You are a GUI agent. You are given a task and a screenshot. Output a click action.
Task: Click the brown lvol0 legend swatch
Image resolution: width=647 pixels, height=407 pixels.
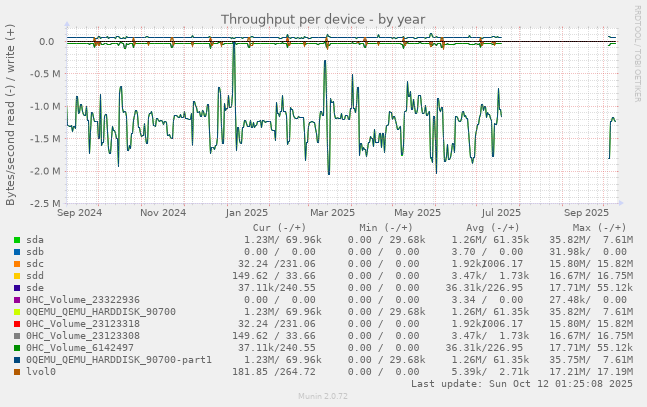coord(17,372)
